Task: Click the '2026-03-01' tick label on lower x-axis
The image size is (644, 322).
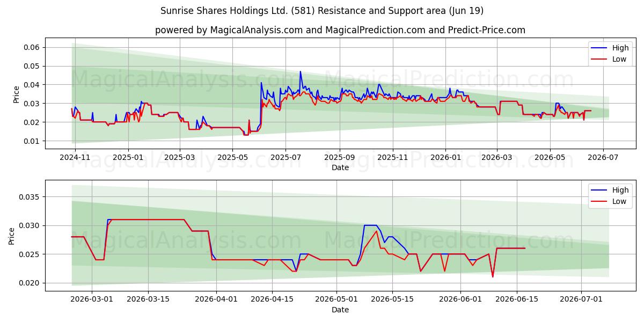Action: [x=92, y=300]
